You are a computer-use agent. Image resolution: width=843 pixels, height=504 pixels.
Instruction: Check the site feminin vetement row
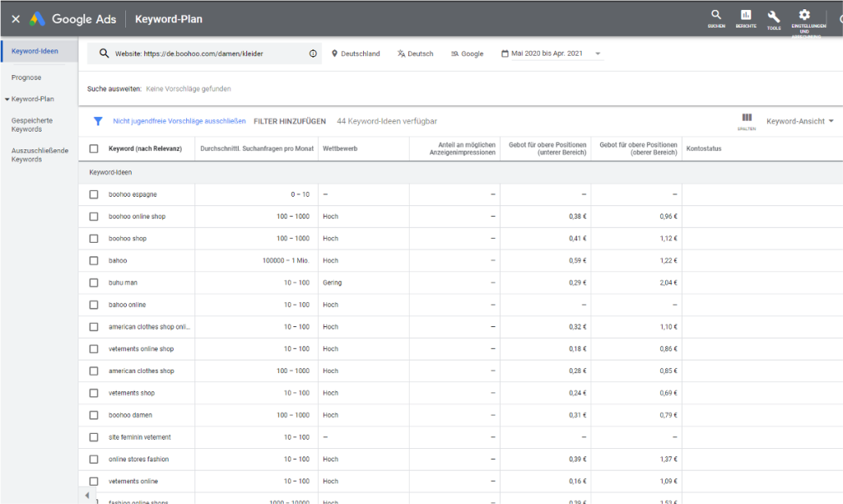(93, 437)
